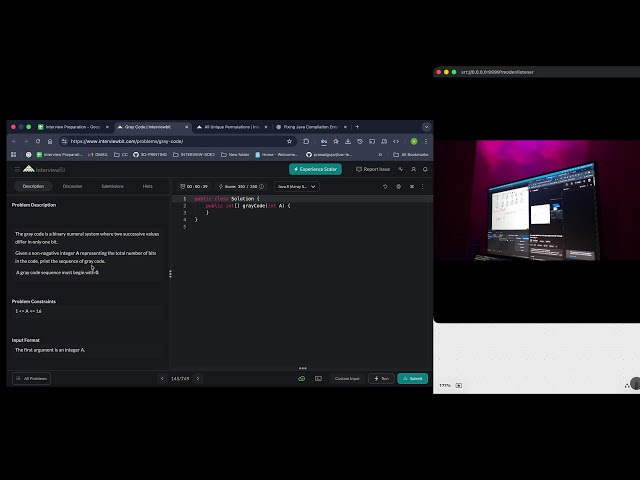Click the browser home button
Image resolution: width=640 pixels, height=480 pixels.
[x=50, y=141]
